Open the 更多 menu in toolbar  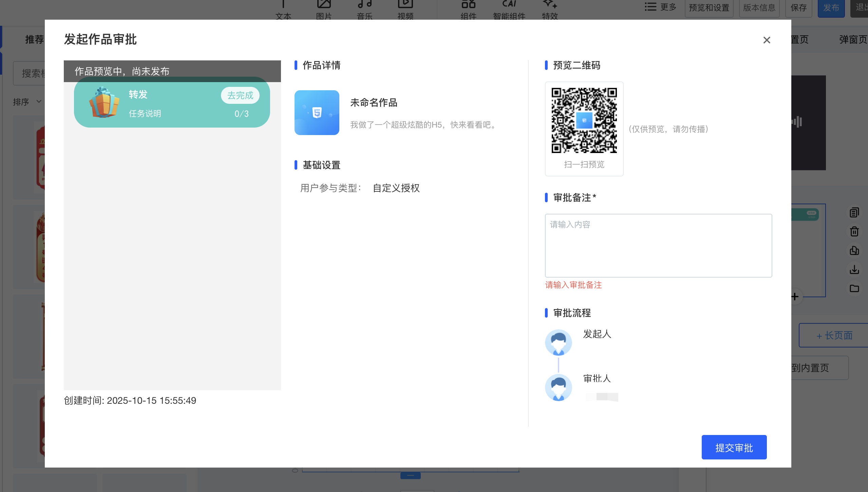pos(660,7)
